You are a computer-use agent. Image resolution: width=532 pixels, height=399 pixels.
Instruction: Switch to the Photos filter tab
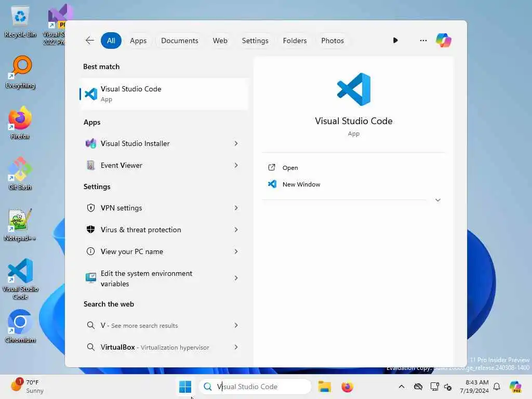coord(332,41)
